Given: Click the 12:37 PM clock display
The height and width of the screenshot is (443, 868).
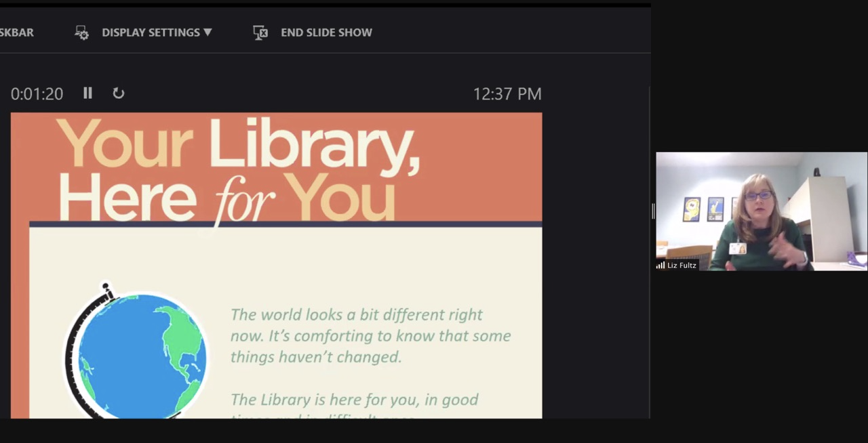Looking at the screenshot, I should (507, 94).
